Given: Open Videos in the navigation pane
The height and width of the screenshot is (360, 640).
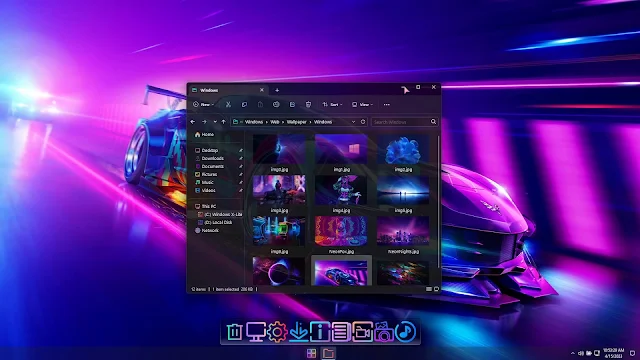Looking at the screenshot, I should (205, 190).
